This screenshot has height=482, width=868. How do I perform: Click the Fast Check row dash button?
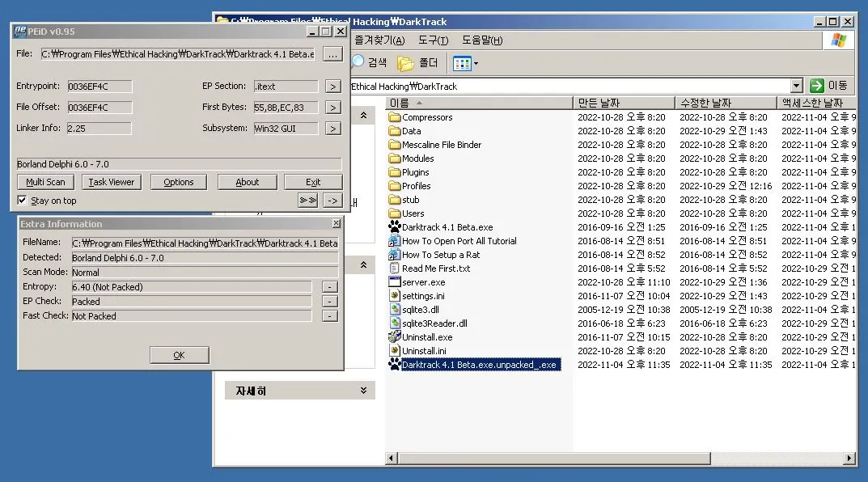[330, 316]
